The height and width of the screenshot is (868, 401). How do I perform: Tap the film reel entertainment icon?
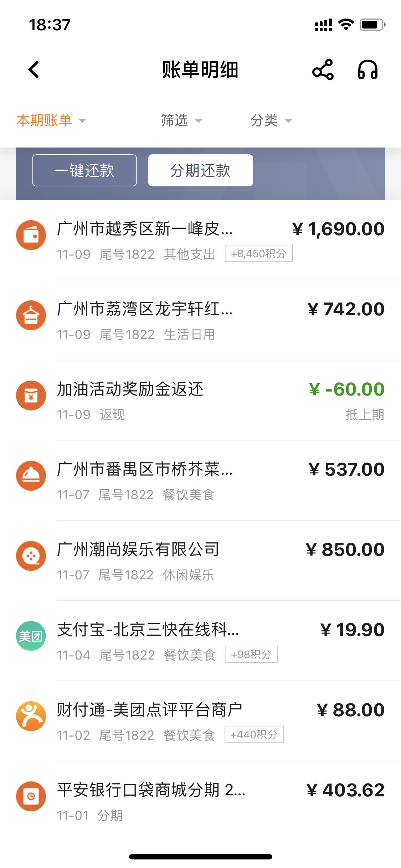tap(31, 556)
